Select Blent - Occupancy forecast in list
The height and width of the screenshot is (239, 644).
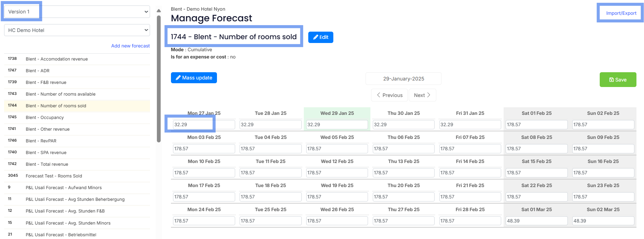click(45, 118)
